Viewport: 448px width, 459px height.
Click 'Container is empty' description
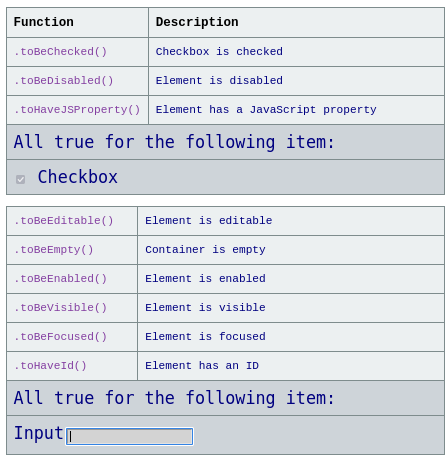[x=205, y=250]
